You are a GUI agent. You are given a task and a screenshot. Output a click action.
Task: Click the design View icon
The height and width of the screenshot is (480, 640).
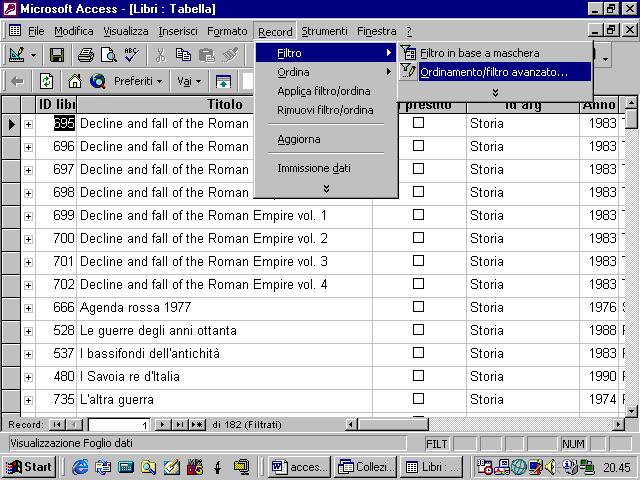(x=17, y=55)
